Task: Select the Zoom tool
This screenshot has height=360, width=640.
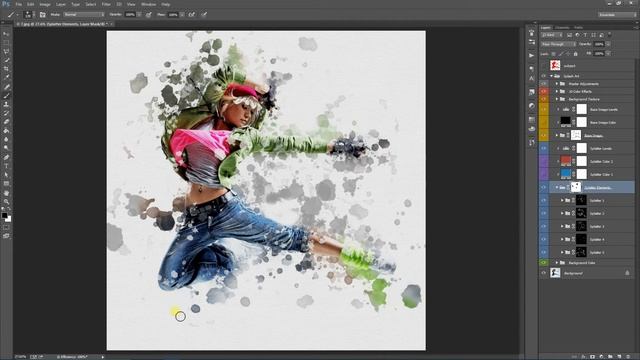Action: [x=6, y=202]
